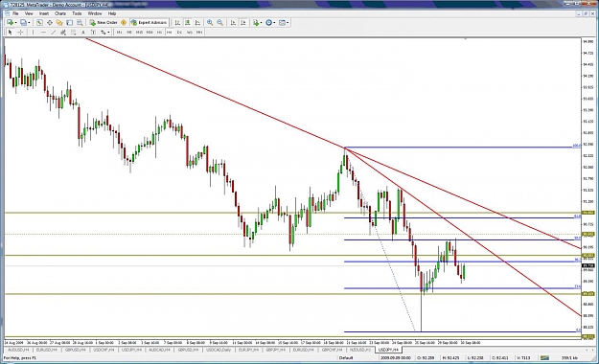Toggle the Terminal panel icon
The width and height of the screenshot is (599, 364).
(70, 23)
